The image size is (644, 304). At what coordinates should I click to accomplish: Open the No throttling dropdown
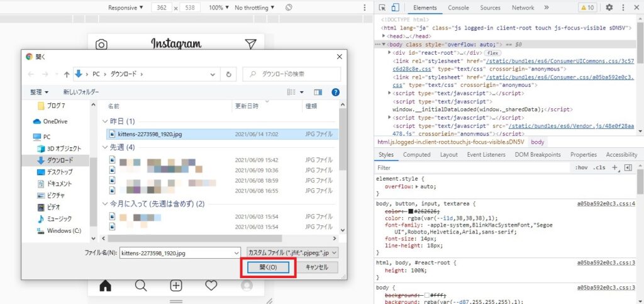click(254, 8)
